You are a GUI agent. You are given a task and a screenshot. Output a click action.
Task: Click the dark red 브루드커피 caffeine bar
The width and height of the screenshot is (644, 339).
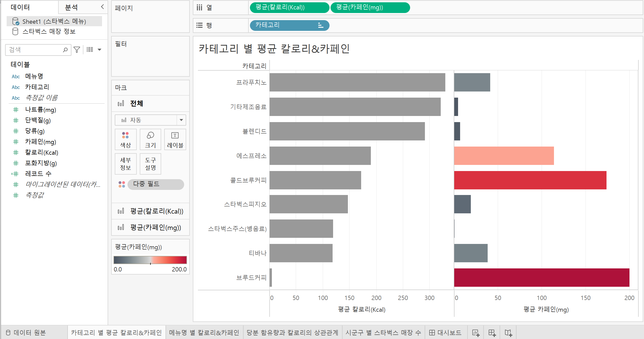542,278
